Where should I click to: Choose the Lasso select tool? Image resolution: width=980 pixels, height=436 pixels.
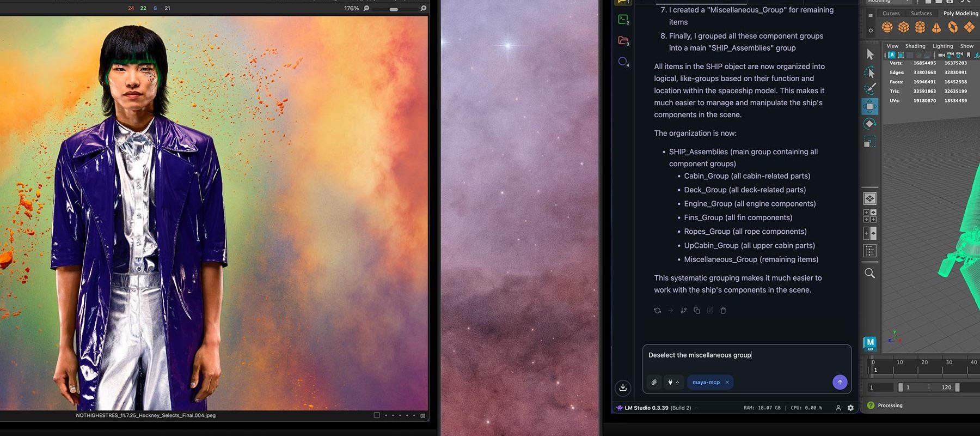(x=869, y=71)
